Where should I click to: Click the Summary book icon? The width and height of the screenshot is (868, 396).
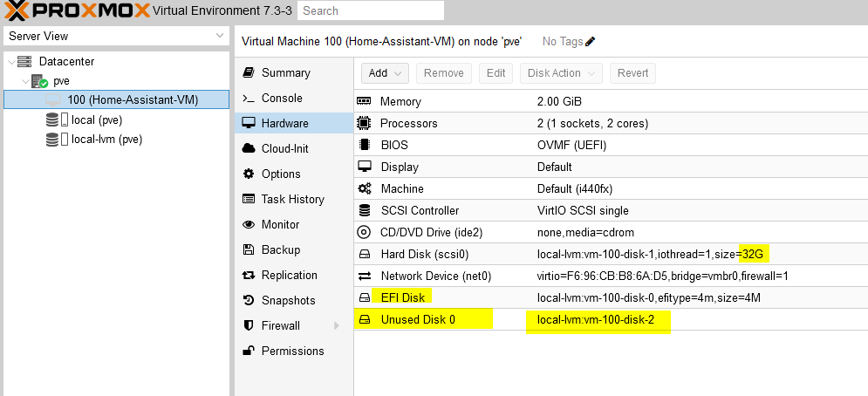[249, 72]
